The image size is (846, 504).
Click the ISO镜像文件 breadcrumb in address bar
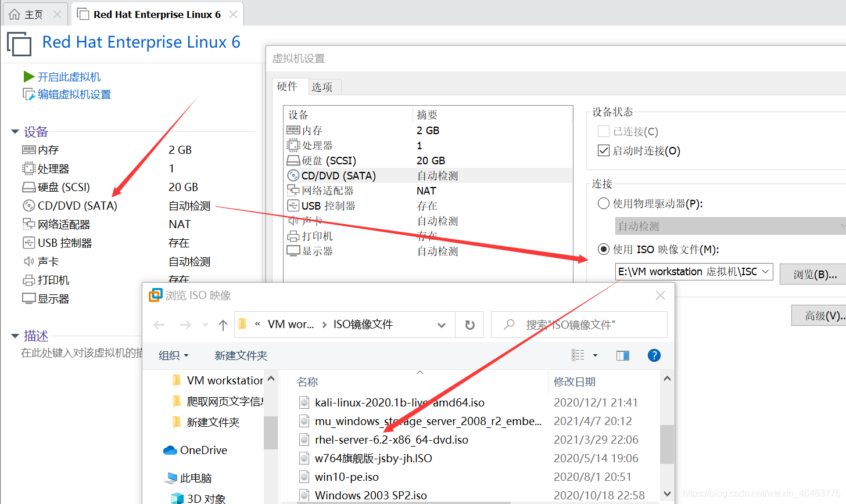pyautogui.click(x=363, y=325)
